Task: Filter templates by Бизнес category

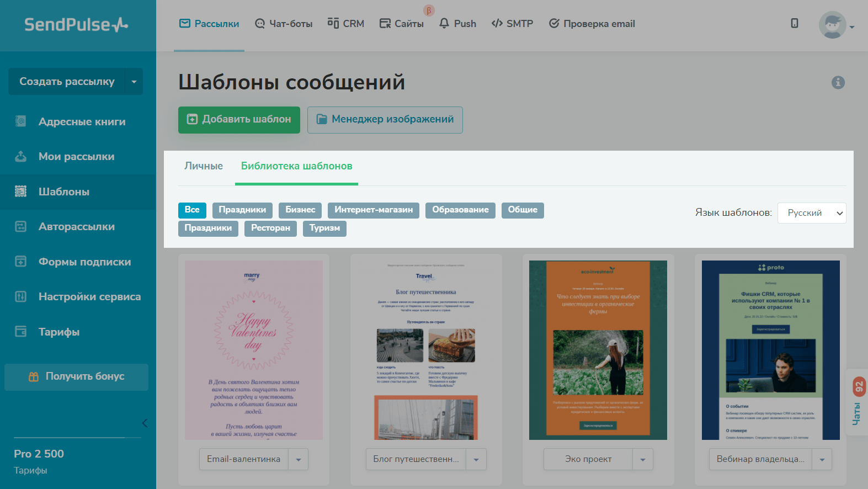Action: click(x=300, y=210)
